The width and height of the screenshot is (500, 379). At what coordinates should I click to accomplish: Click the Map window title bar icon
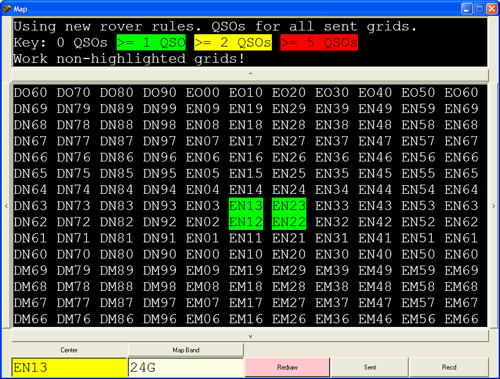pos(7,8)
